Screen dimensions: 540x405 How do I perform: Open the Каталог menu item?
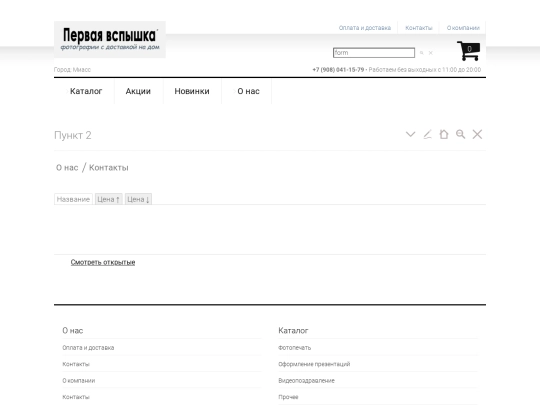pyautogui.click(x=86, y=91)
